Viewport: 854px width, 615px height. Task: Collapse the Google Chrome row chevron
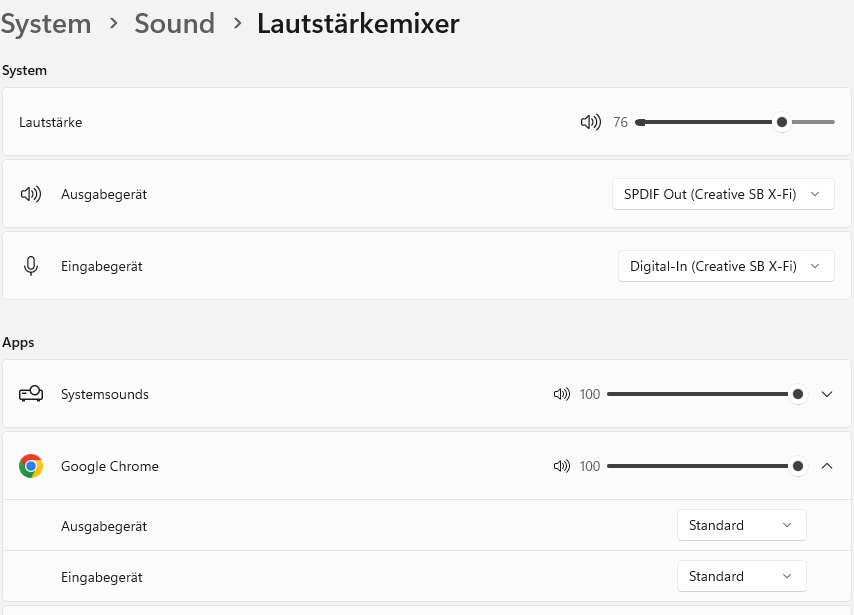click(827, 466)
